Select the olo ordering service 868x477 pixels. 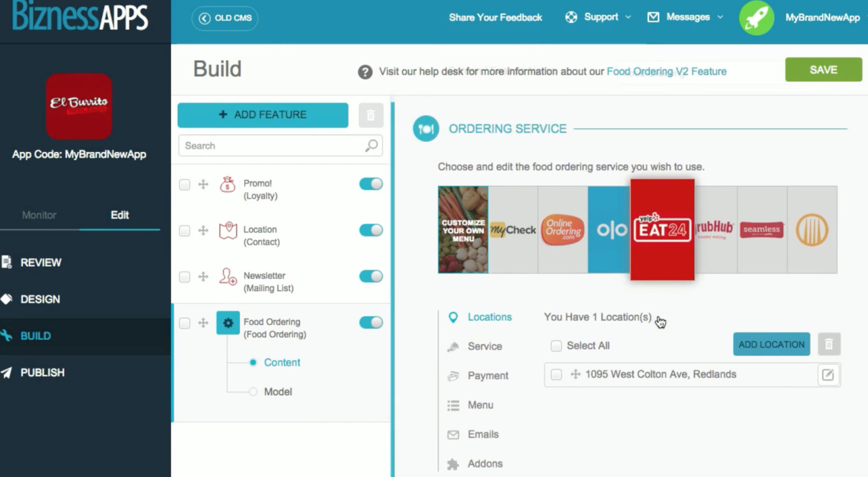[609, 230]
